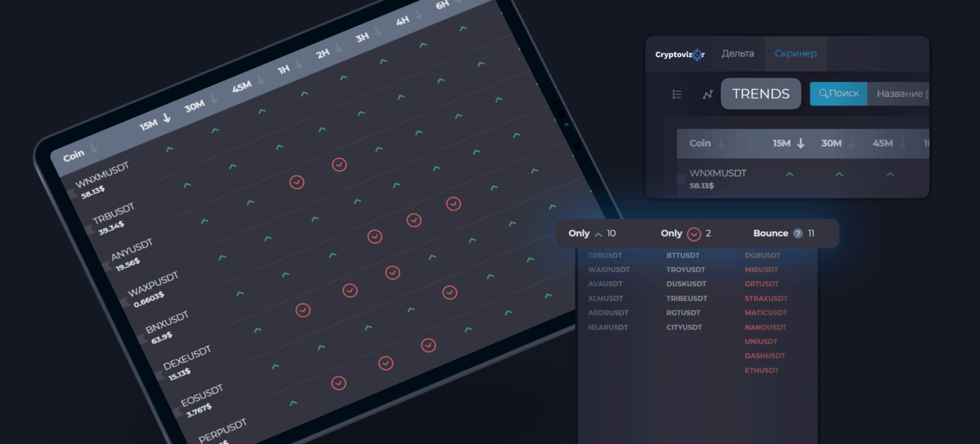Open TRIBEUSDT in the middle list
980x444 pixels.
click(x=687, y=298)
